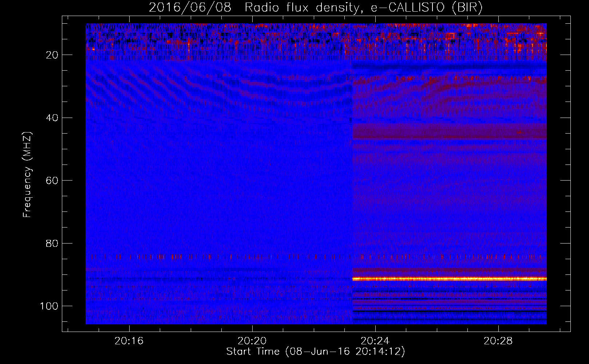
Task: Click the 100 MHz frequency tick label
Action: click(x=49, y=306)
